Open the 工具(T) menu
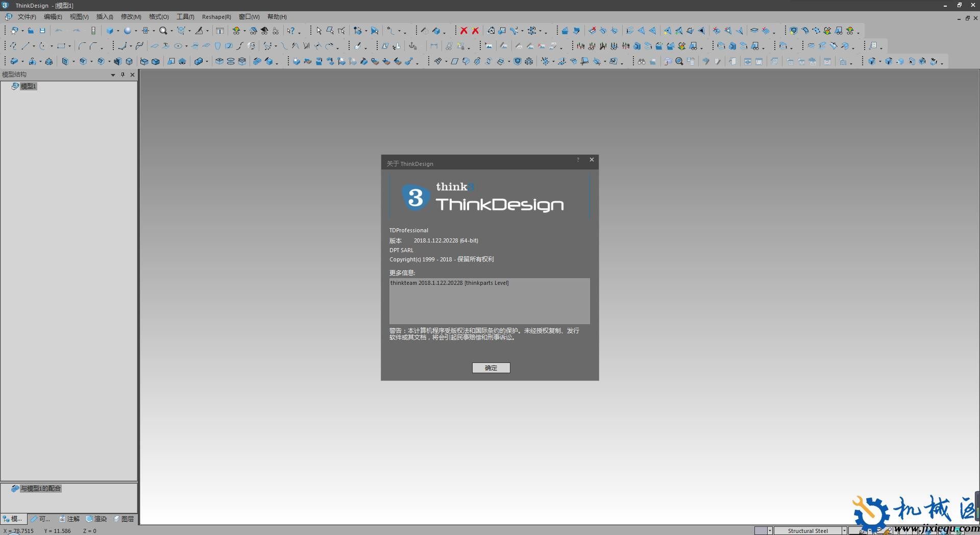 [x=185, y=16]
